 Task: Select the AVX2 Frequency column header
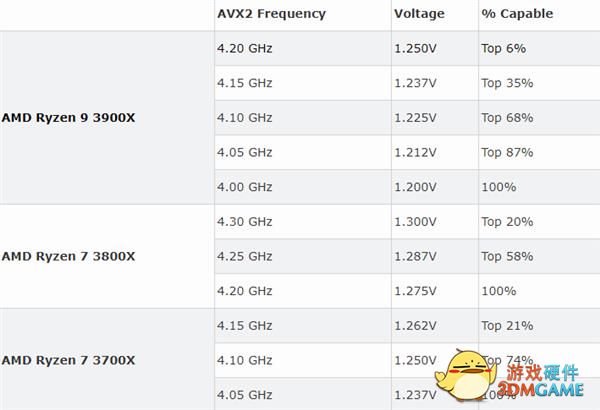click(x=272, y=14)
